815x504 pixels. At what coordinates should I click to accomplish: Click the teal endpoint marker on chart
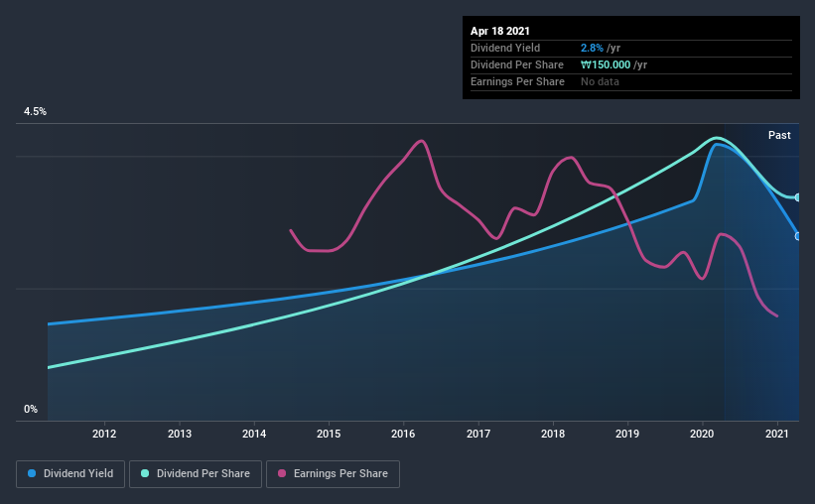pos(798,197)
